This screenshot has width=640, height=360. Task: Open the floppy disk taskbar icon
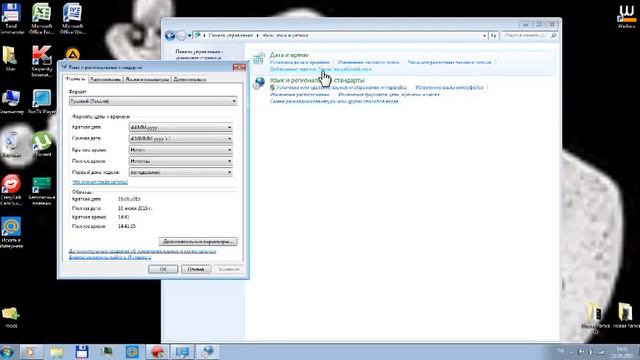click(82, 352)
